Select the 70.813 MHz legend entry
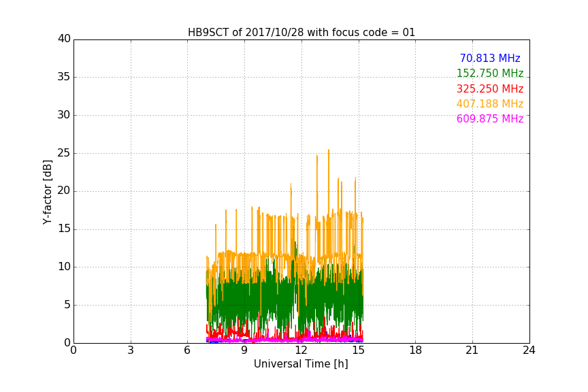This screenshot has height=392, width=588. (x=490, y=58)
